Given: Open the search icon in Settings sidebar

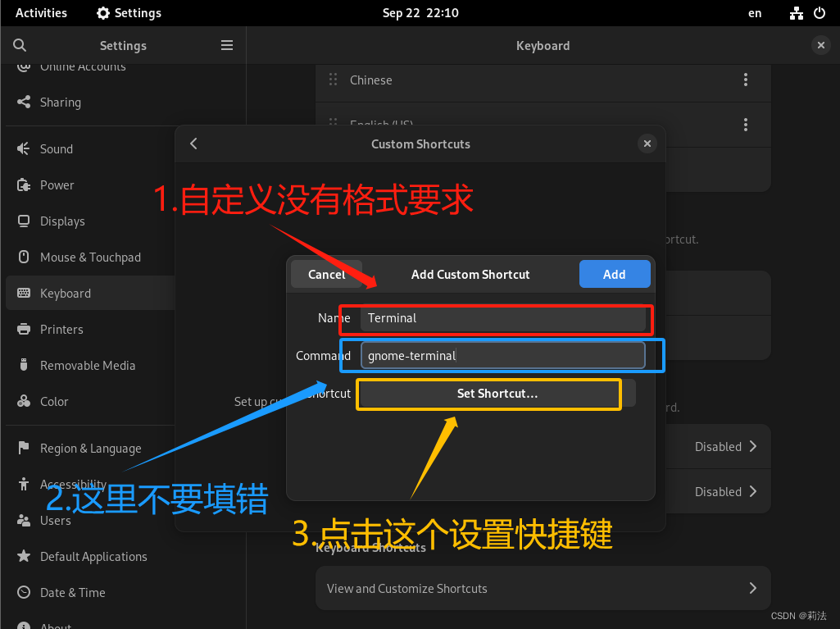Looking at the screenshot, I should (20, 46).
